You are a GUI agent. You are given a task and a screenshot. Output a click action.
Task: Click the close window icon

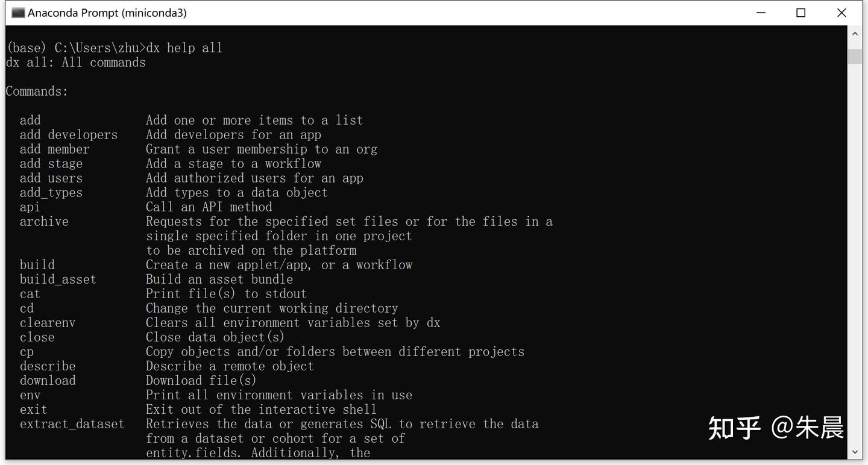pos(841,12)
